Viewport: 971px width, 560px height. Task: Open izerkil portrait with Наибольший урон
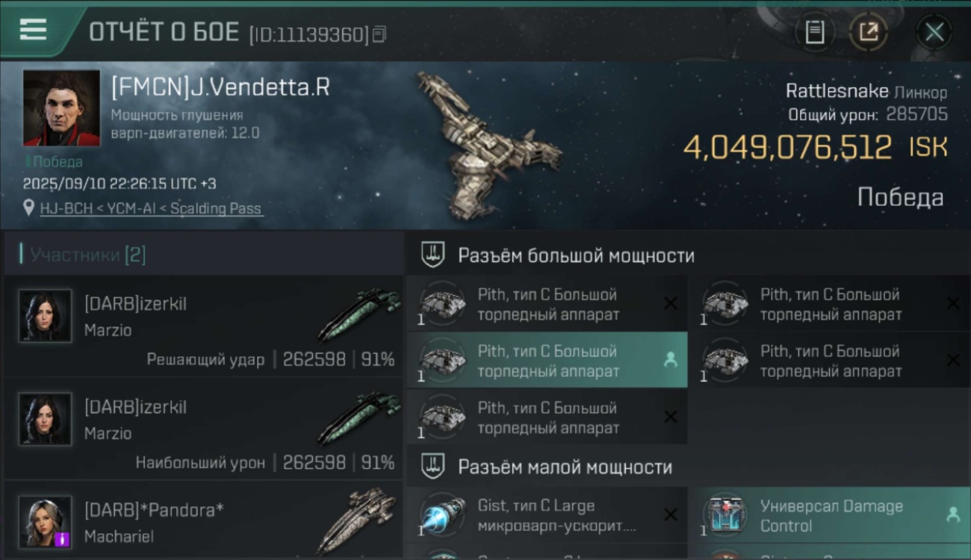[x=46, y=419]
